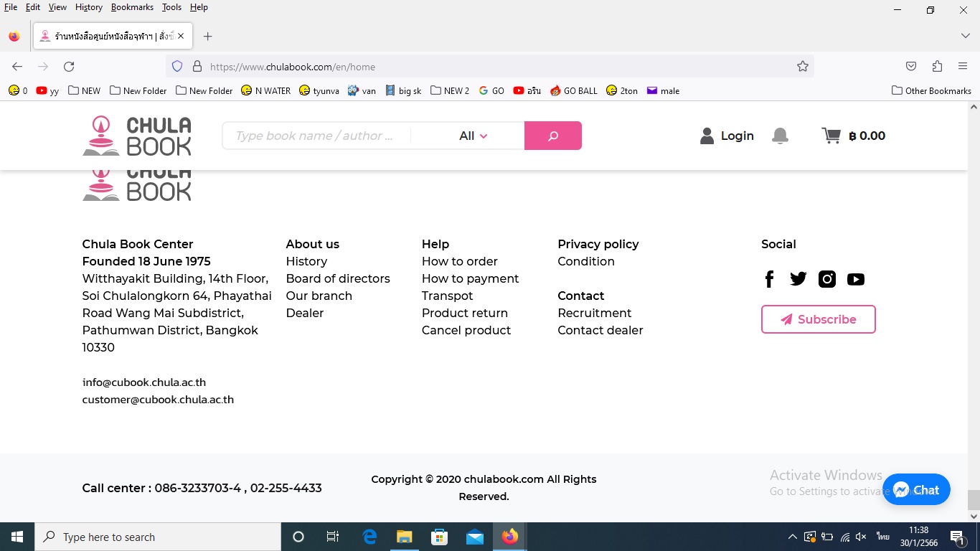Launch Microsoft Edge from the taskbar

(x=369, y=537)
